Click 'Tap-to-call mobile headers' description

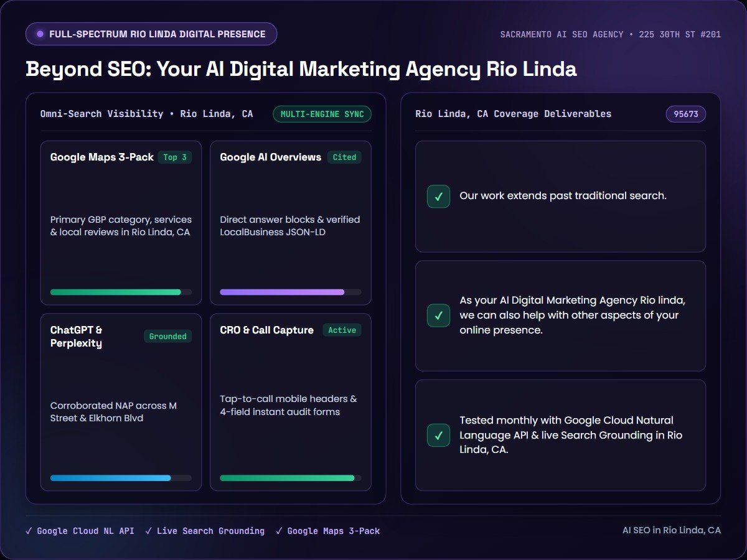coord(289,406)
